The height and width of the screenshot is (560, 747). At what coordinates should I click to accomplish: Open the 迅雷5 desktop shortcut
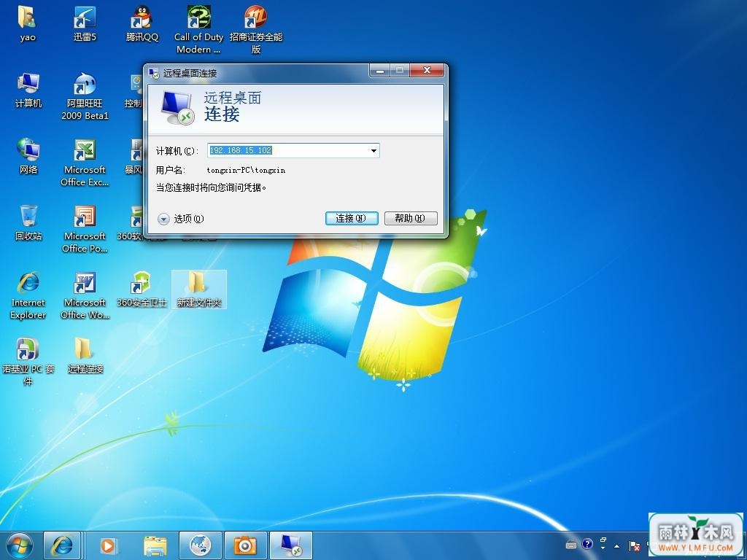point(85,24)
